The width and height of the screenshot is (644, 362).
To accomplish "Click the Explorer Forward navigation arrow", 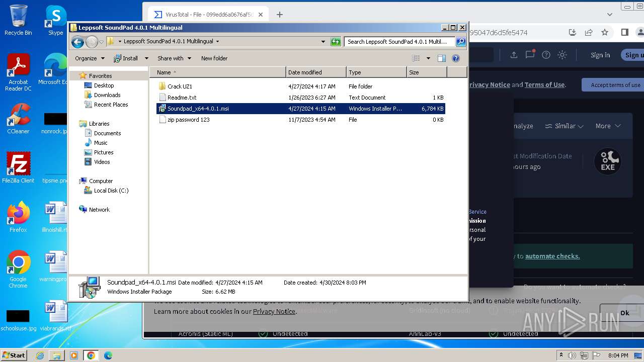I will click(x=92, y=42).
